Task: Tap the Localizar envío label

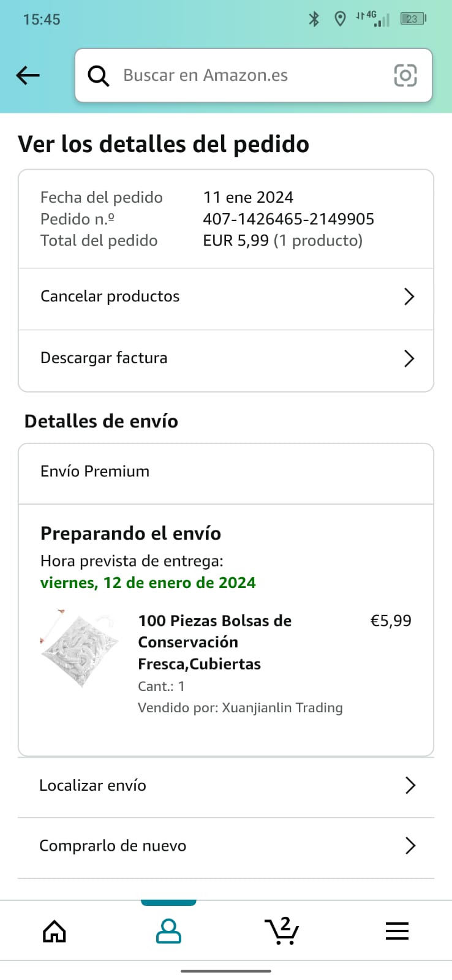Action: (x=92, y=785)
